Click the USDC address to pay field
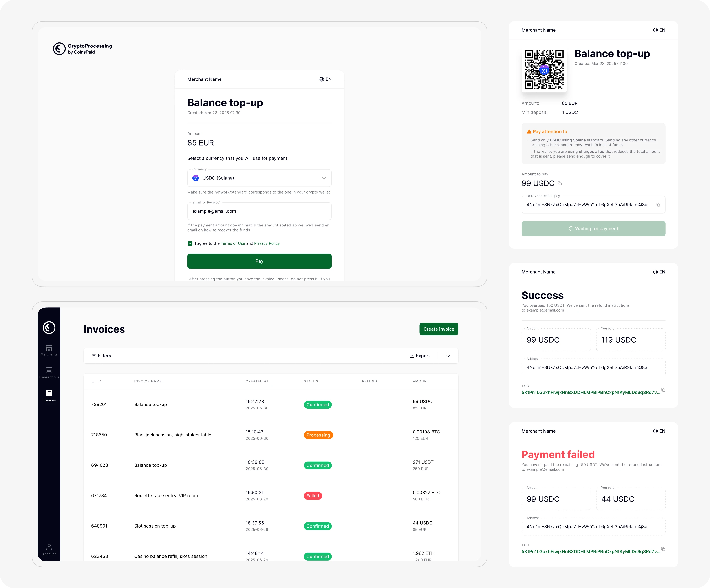710x588 pixels. 593,205
